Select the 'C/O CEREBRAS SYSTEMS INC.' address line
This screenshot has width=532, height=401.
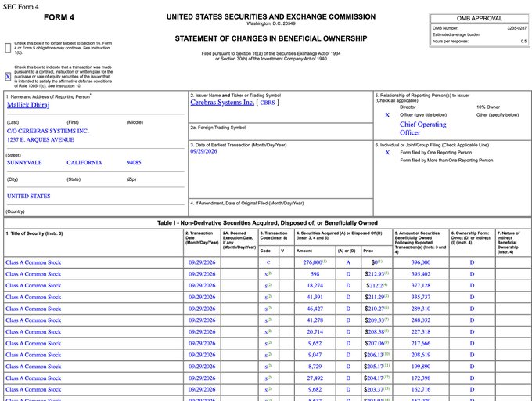coord(48,131)
